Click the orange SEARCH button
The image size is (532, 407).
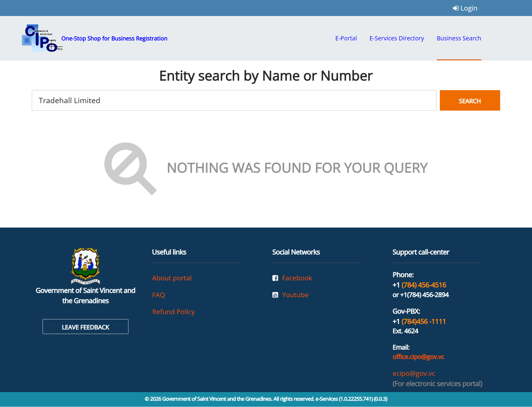pyautogui.click(x=470, y=100)
